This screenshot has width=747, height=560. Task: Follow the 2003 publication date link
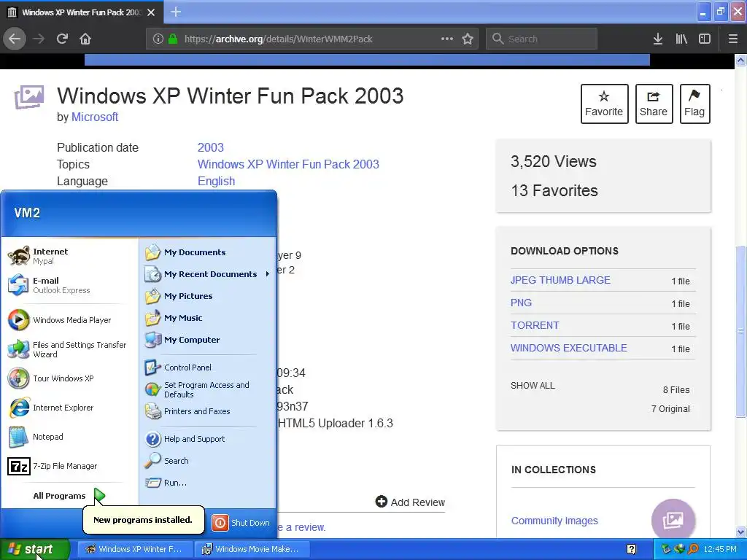click(x=211, y=147)
